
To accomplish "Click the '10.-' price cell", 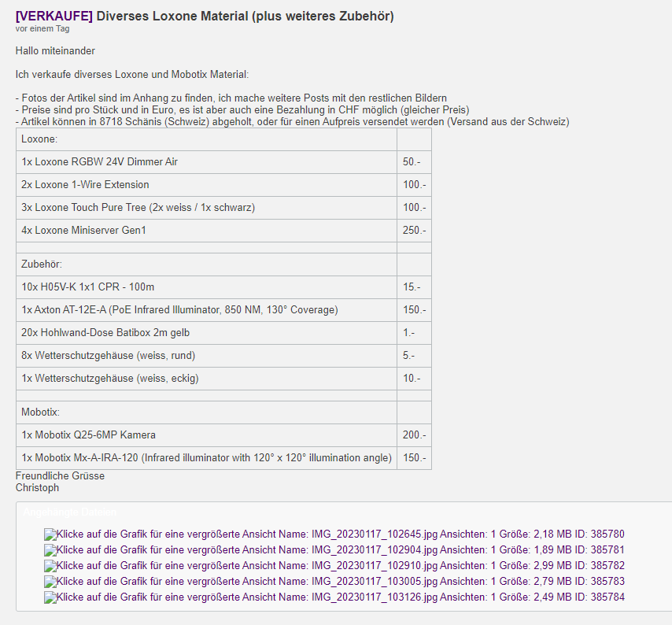I will pyautogui.click(x=414, y=378).
